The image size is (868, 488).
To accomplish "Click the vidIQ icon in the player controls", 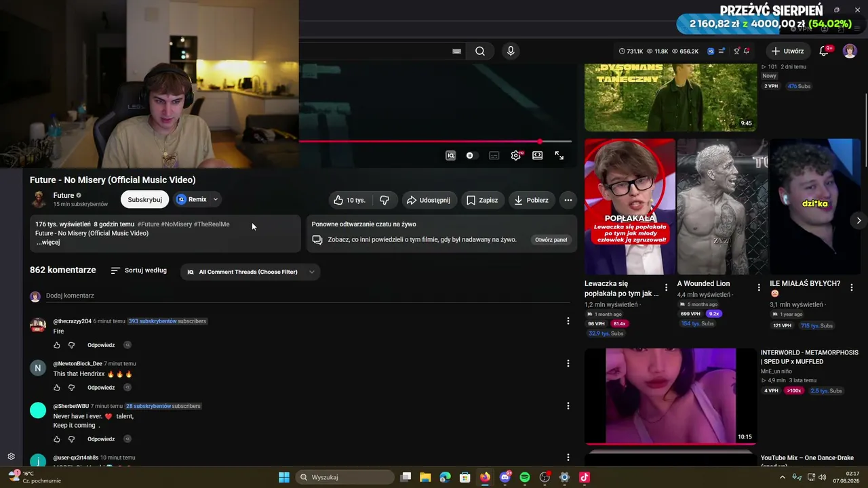I will (x=450, y=155).
